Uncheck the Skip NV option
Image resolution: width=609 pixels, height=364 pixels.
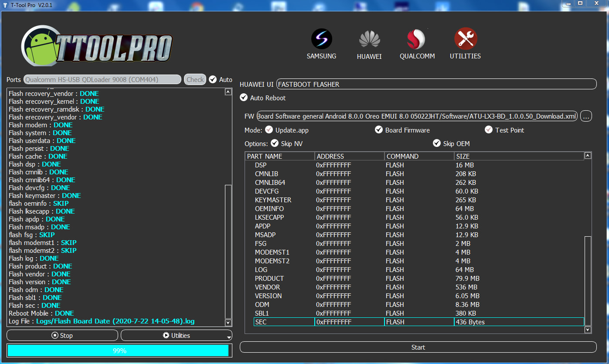[275, 143]
